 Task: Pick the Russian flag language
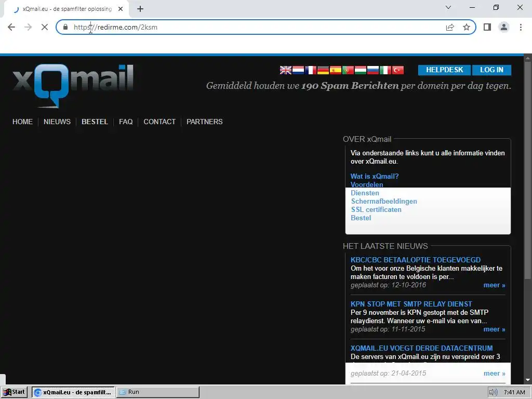coord(373,70)
